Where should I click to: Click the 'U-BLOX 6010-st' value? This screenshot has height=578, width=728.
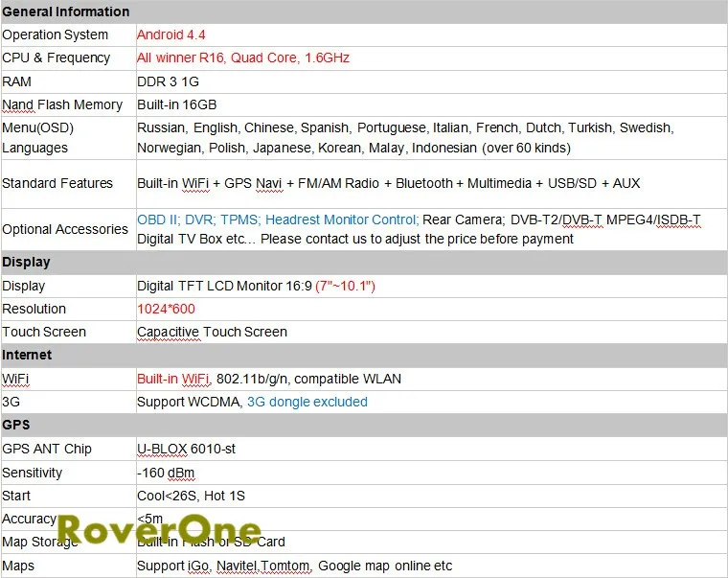click(186, 449)
